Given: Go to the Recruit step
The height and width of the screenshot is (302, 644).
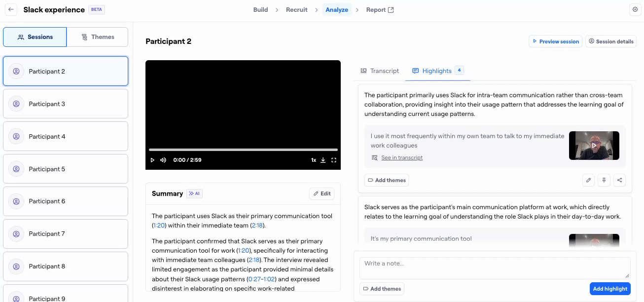Looking at the screenshot, I should click(x=297, y=10).
